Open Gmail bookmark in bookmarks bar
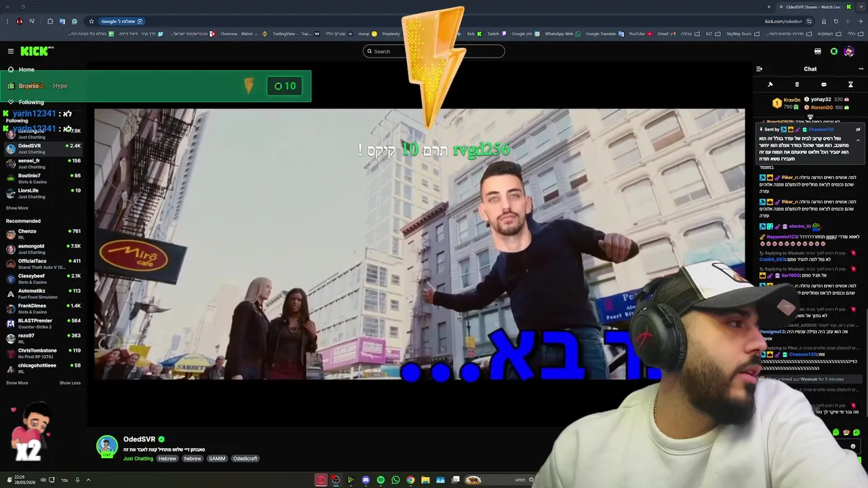Image resolution: width=868 pixels, height=488 pixels. coord(665,34)
